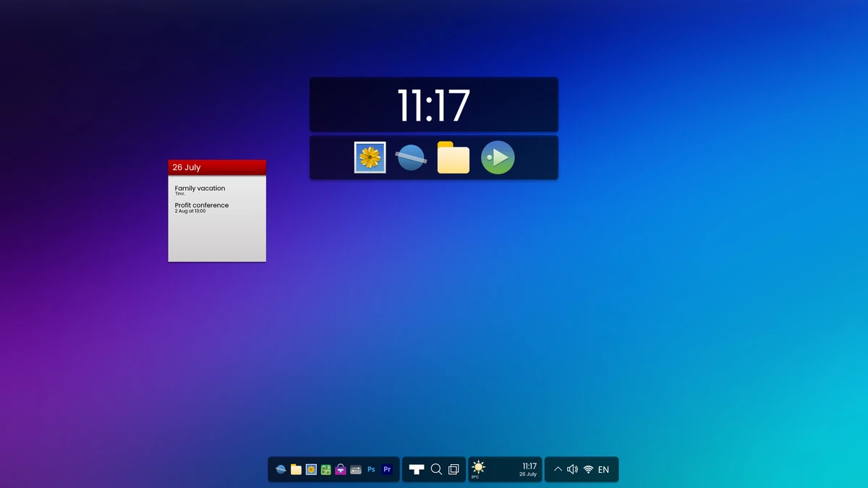Image resolution: width=868 pixels, height=488 pixels.
Task: Open search from the taskbar
Action: 435,469
